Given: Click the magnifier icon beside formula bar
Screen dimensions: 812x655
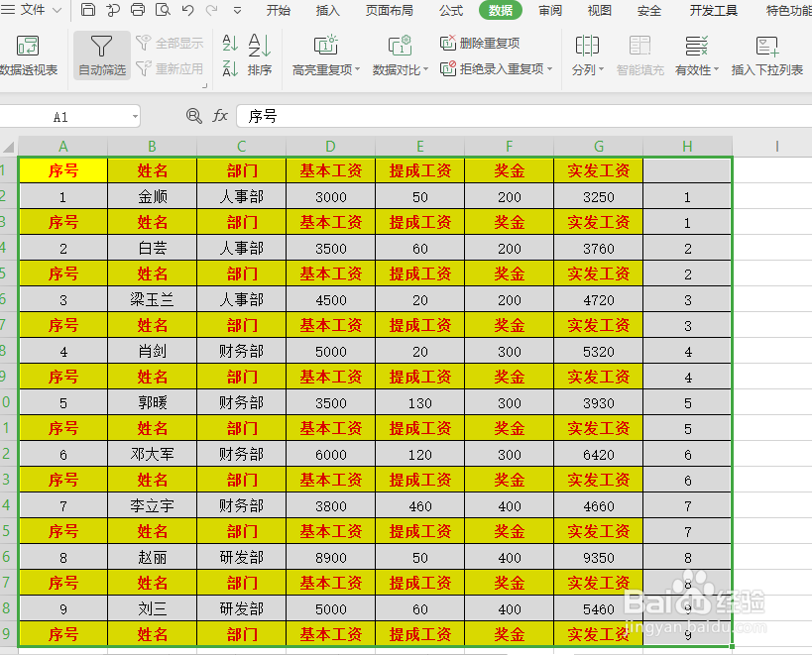Looking at the screenshot, I should click(x=193, y=116).
